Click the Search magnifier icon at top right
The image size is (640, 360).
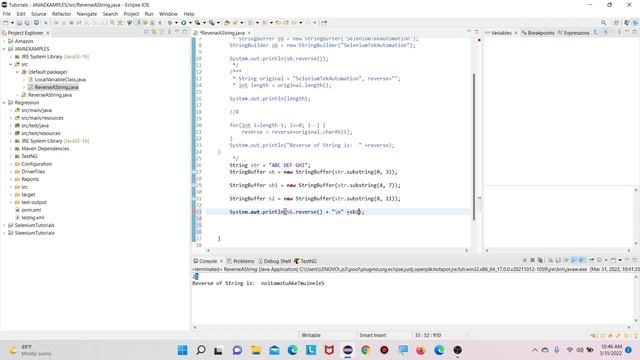(x=603, y=22)
